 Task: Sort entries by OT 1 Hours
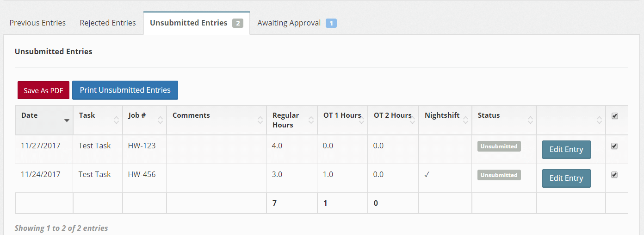(342, 115)
